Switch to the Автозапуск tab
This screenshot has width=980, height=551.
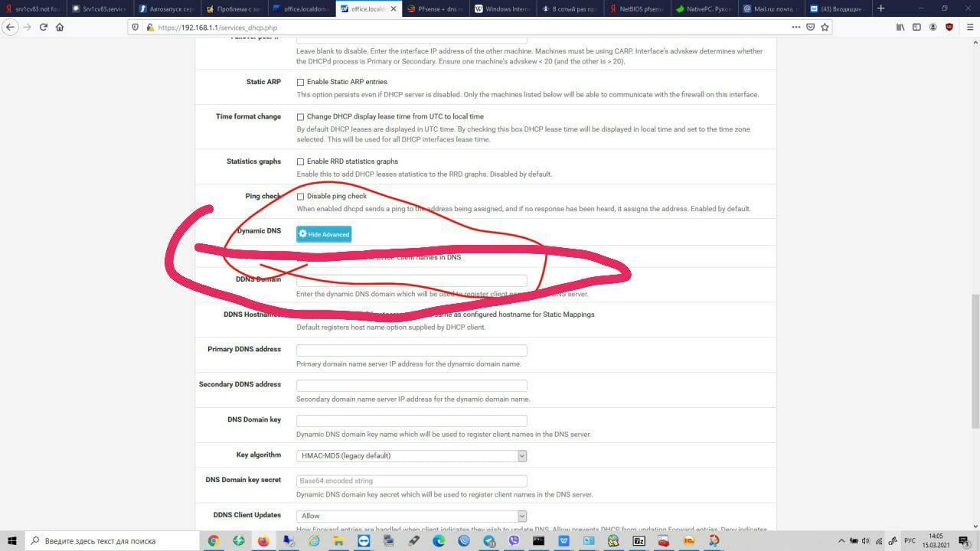pos(167,8)
